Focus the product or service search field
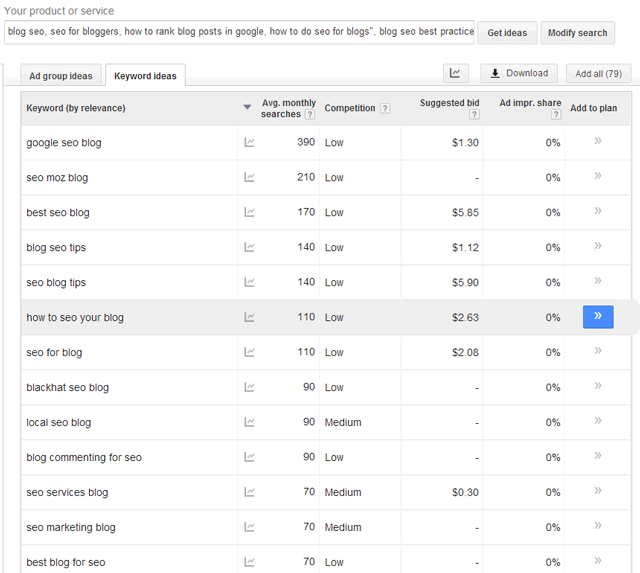The width and height of the screenshot is (640, 573). point(239,32)
